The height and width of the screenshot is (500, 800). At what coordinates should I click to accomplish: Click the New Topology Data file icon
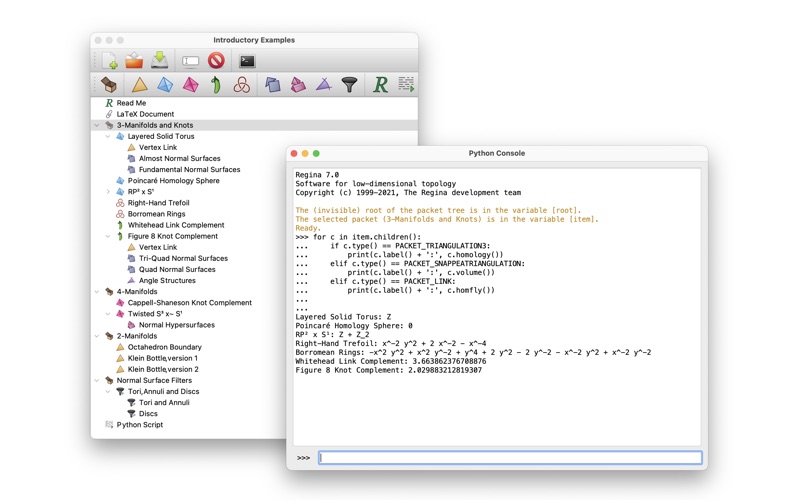tap(110, 61)
